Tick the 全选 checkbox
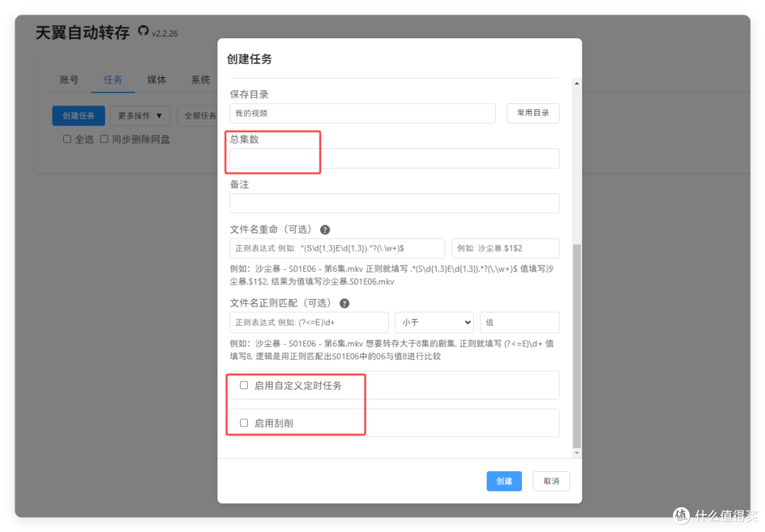 (x=67, y=139)
